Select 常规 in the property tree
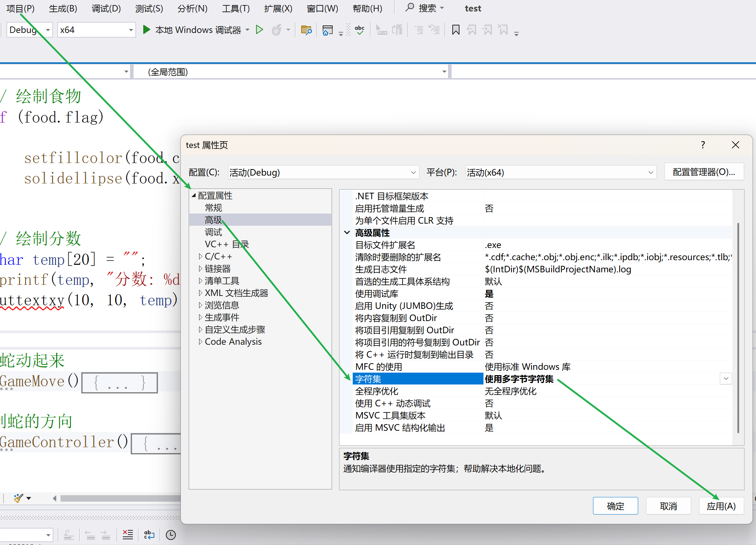The width and height of the screenshot is (756, 545). point(213,208)
